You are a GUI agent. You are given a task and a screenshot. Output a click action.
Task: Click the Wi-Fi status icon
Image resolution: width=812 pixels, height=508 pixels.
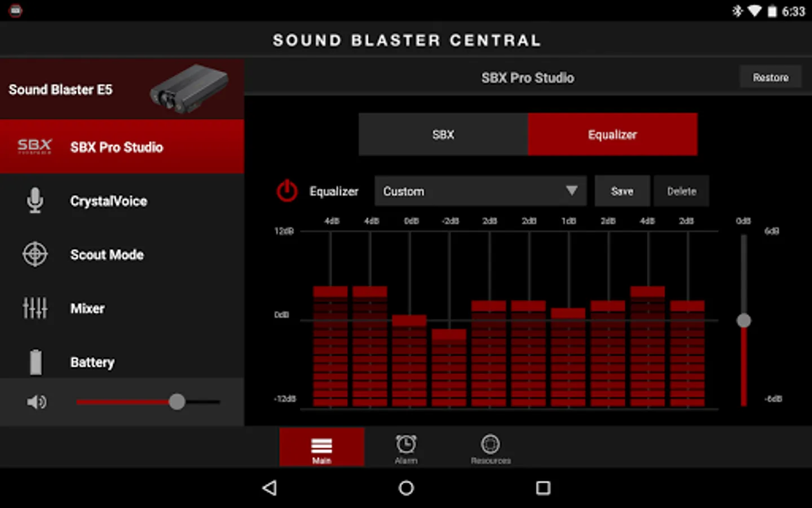(x=754, y=11)
